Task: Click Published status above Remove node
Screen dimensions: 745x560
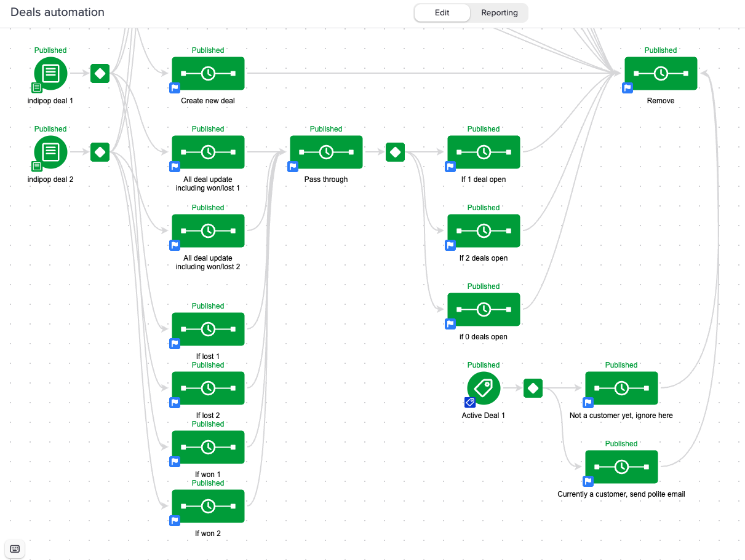Action: [x=661, y=50]
